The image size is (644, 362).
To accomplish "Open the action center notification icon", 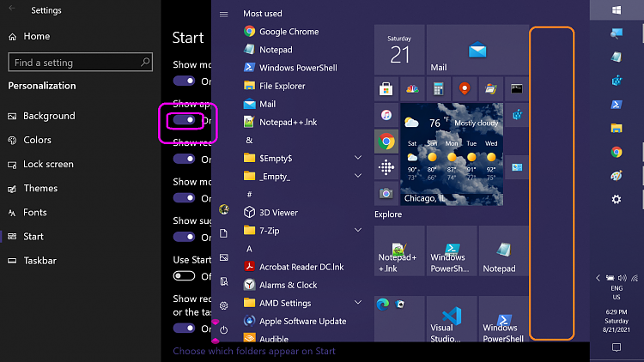I will [x=617, y=347].
